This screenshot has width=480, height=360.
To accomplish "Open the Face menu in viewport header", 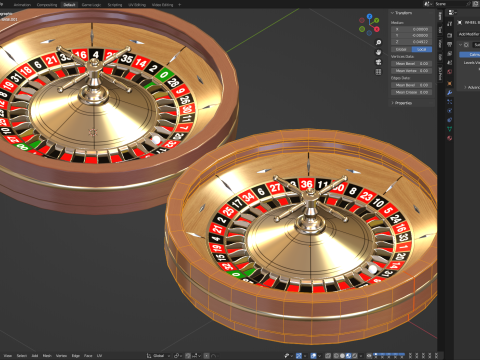I will 88,356.
